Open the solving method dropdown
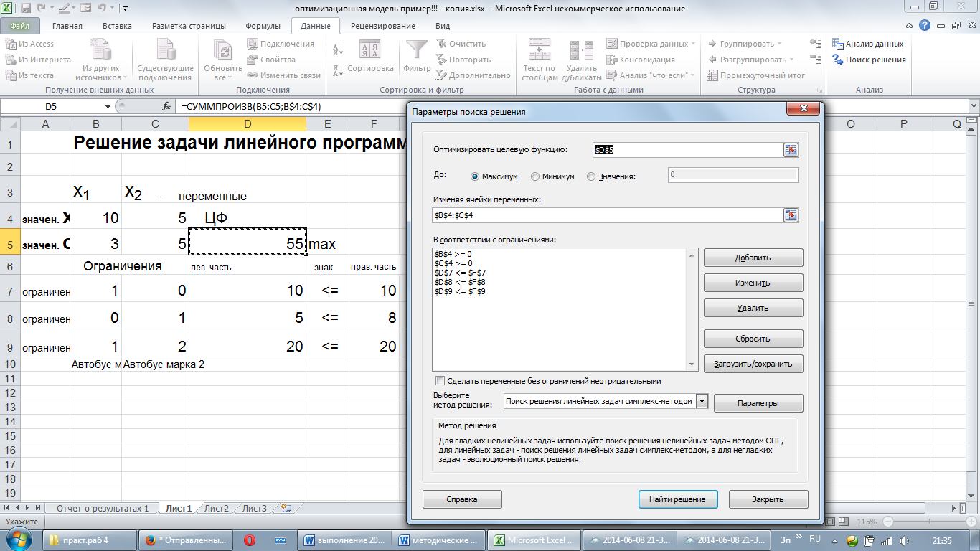Viewport: 980px width, 551px height. [x=702, y=402]
